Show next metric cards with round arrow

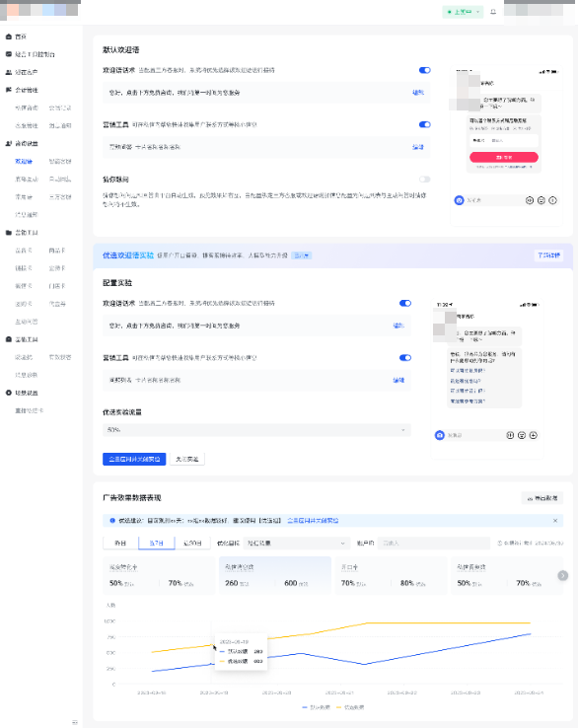click(562, 575)
